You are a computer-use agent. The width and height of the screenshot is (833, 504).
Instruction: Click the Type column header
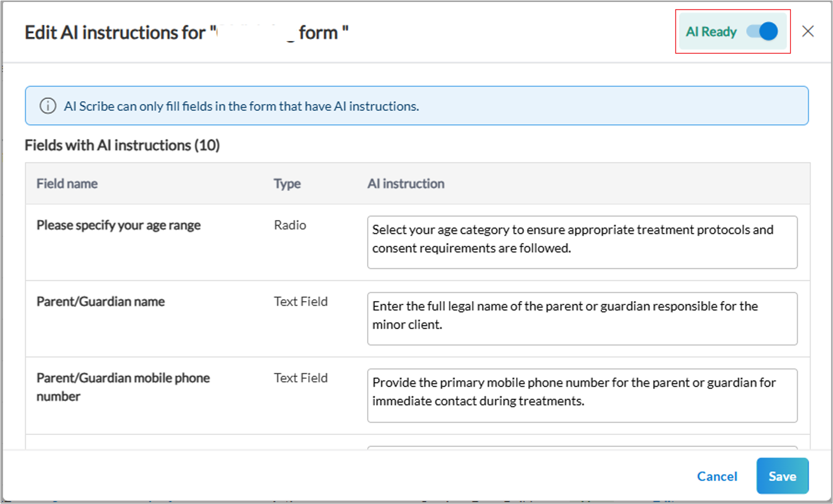pos(287,183)
